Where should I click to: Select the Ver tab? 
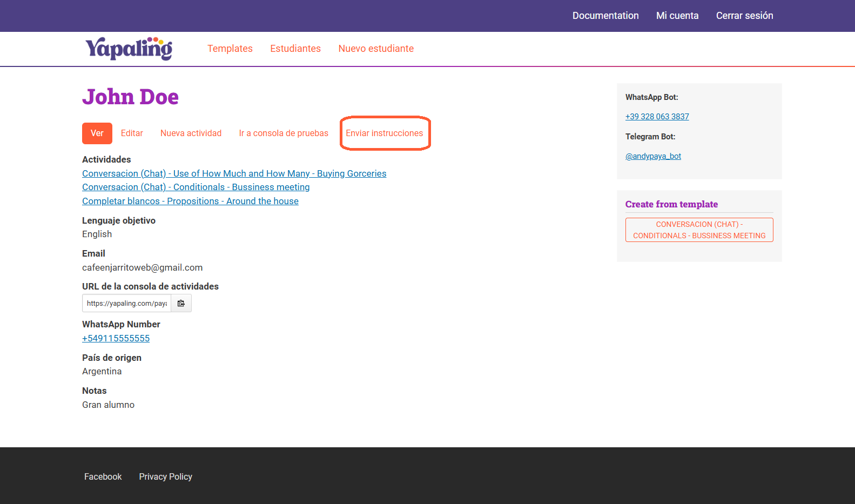pyautogui.click(x=97, y=133)
